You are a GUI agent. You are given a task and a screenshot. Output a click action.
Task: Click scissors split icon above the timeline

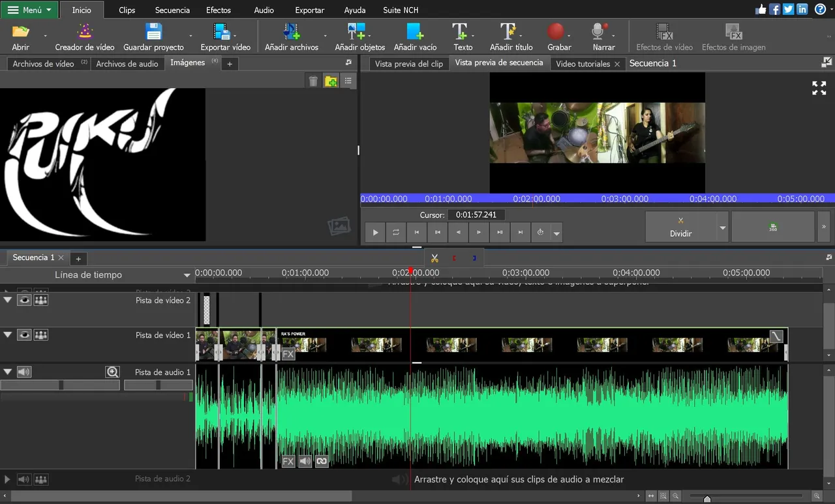click(x=434, y=258)
